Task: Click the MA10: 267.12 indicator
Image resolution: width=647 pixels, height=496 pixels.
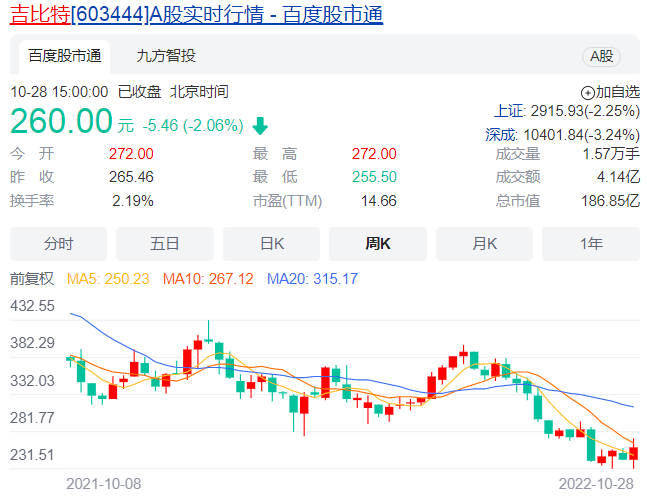Action: (x=208, y=279)
